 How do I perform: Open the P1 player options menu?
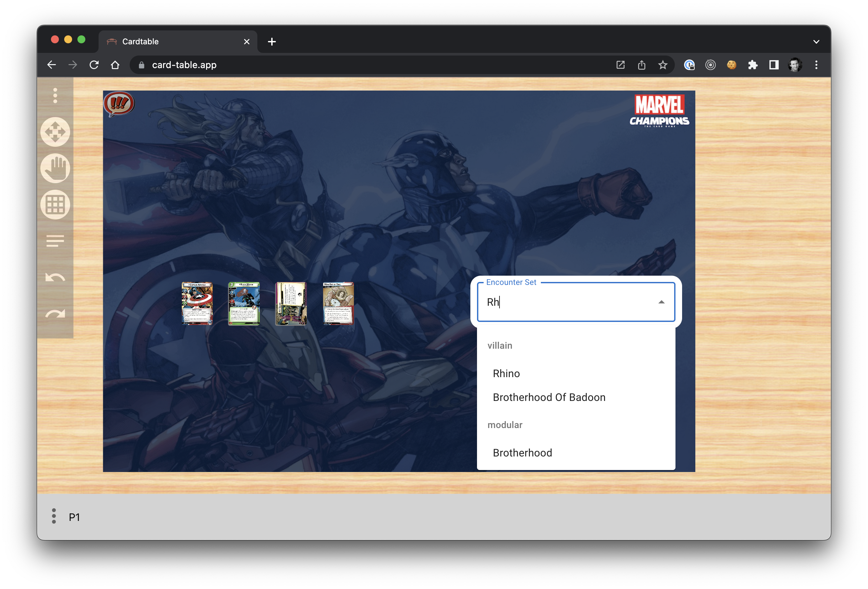tap(54, 516)
